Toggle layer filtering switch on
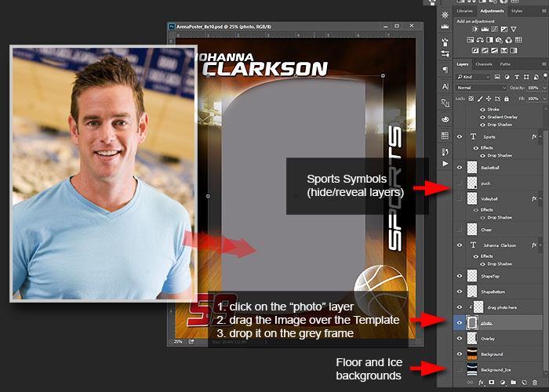 coord(545,75)
